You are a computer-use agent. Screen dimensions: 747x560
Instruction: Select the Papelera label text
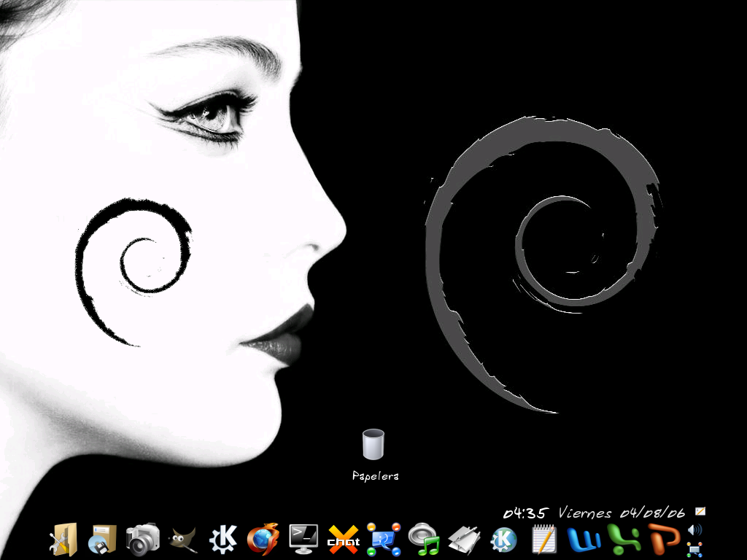(376, 475)
